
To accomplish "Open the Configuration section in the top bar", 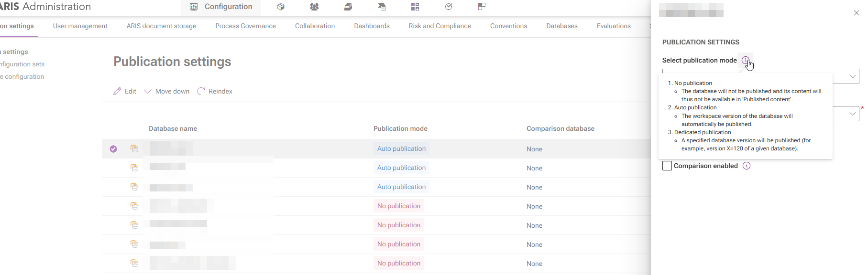I will pos(221,7).
